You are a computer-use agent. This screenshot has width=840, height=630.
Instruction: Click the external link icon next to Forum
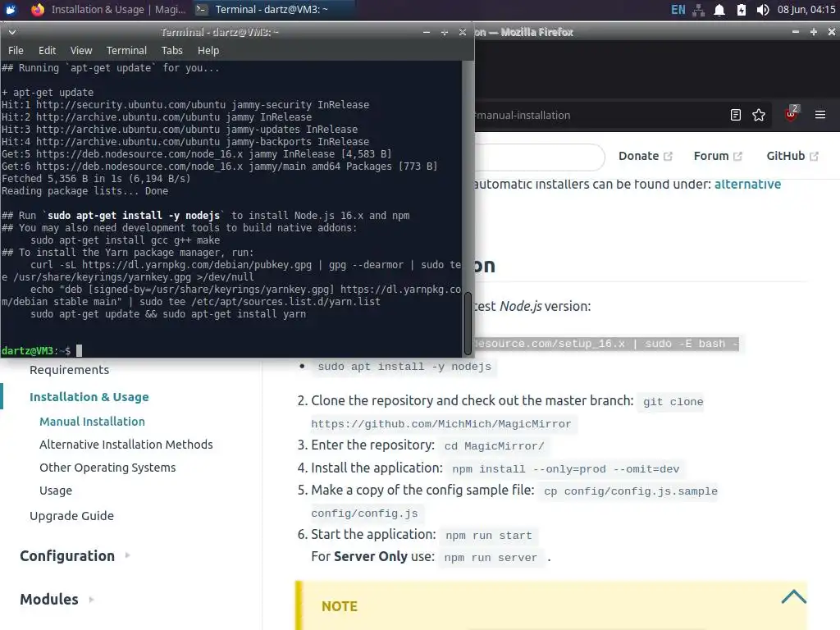click(x=737, y=157)
